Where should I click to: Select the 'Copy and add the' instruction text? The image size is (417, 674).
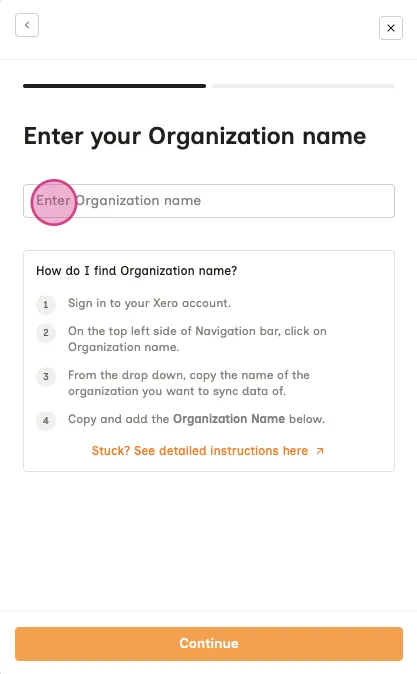click(x=119, y=419)
